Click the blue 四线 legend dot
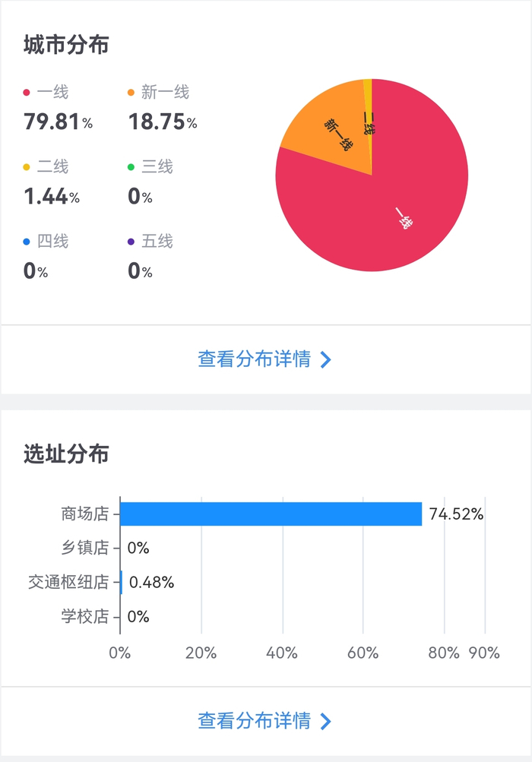 tap(25, 242)
